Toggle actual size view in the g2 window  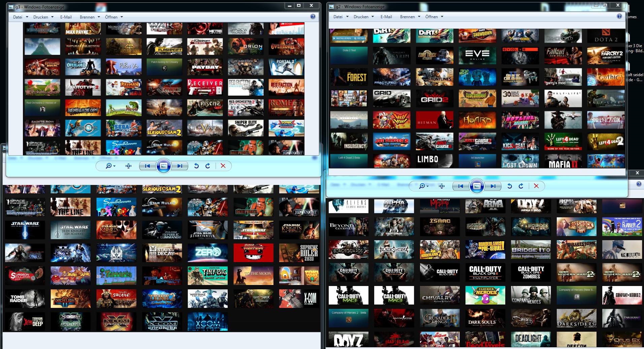[x=442, y=186]
